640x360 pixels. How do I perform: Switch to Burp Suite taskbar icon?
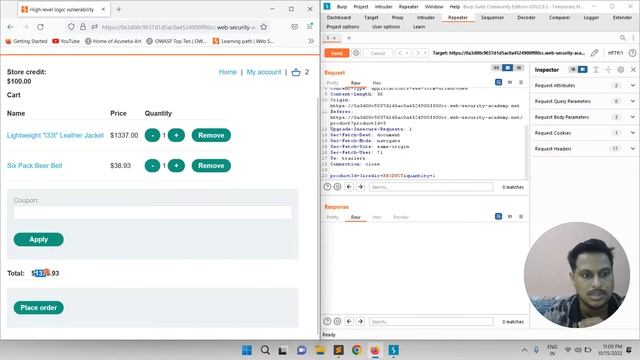(393, 350)
